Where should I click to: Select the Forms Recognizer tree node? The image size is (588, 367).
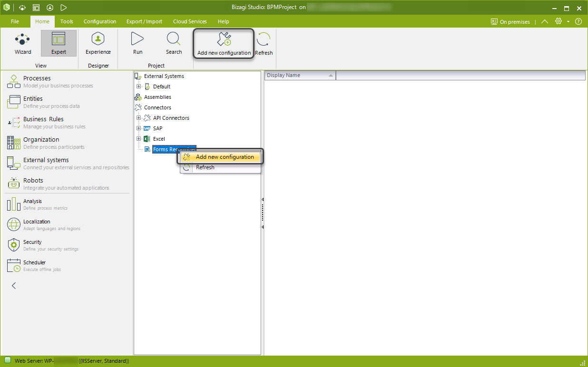coord(174,149)
